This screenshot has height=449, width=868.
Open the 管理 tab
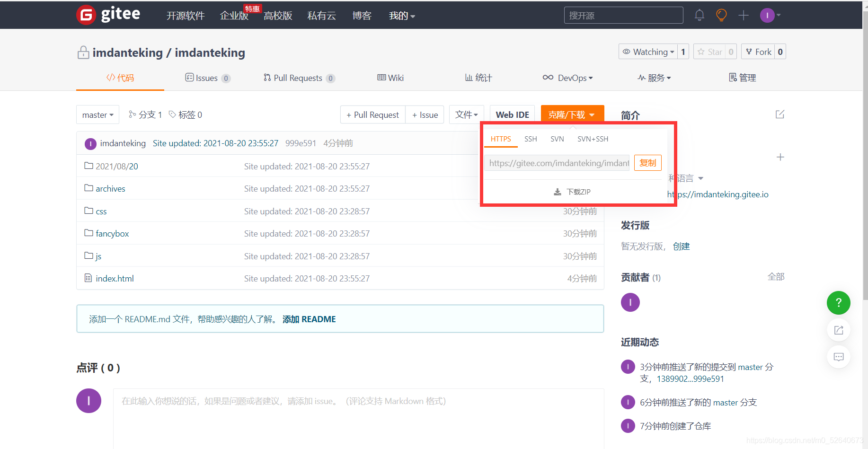(742, 78)
